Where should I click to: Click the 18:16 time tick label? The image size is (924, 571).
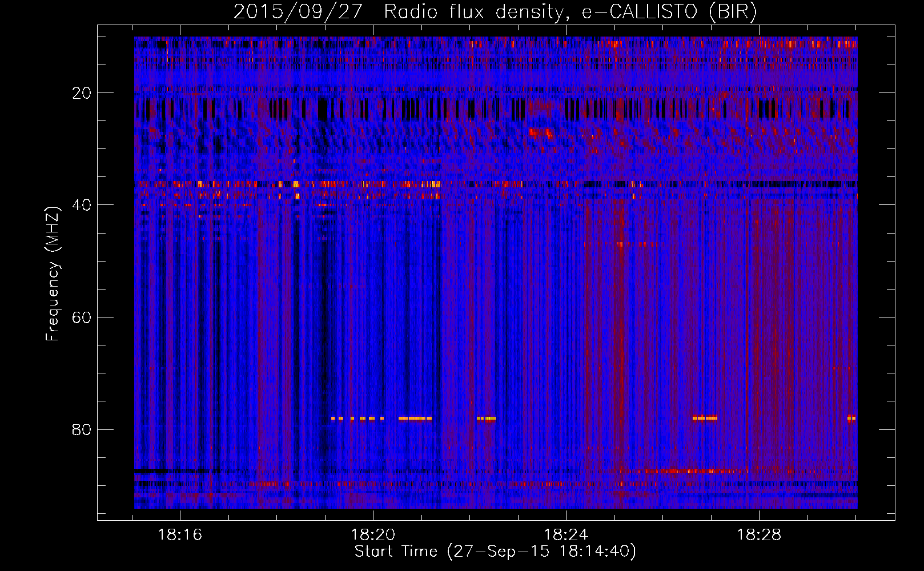tap(180, 535)
